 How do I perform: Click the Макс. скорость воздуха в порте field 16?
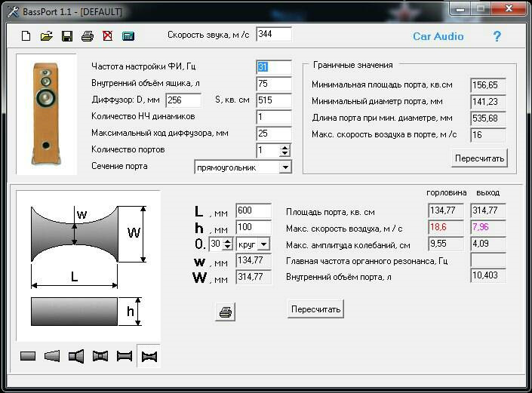pyautogui.click(x=488, y=135)
